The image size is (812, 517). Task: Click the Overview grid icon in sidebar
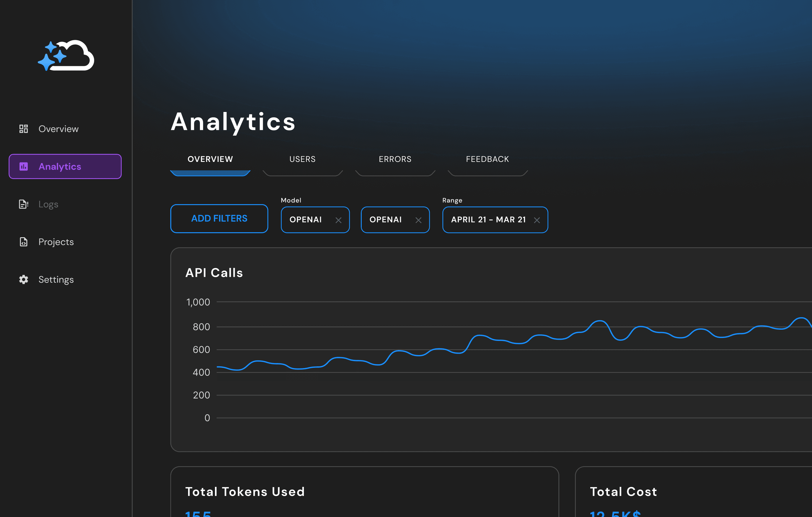(x=24, y=129)
